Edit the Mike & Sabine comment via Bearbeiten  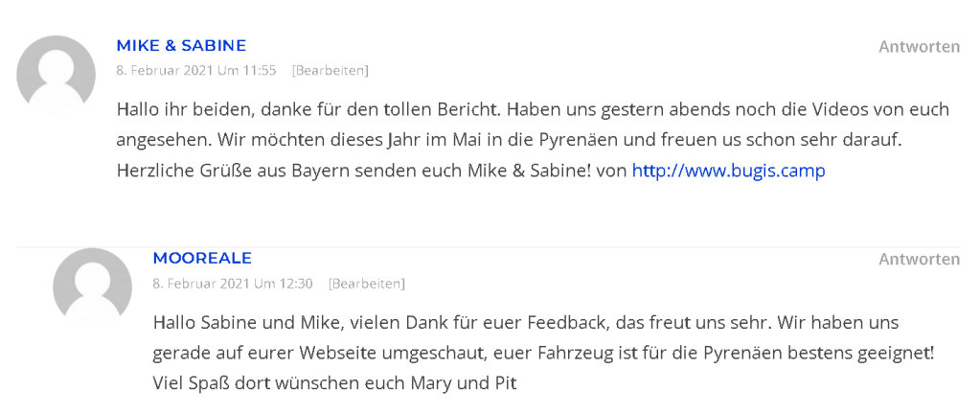click(x=330, y=70)
